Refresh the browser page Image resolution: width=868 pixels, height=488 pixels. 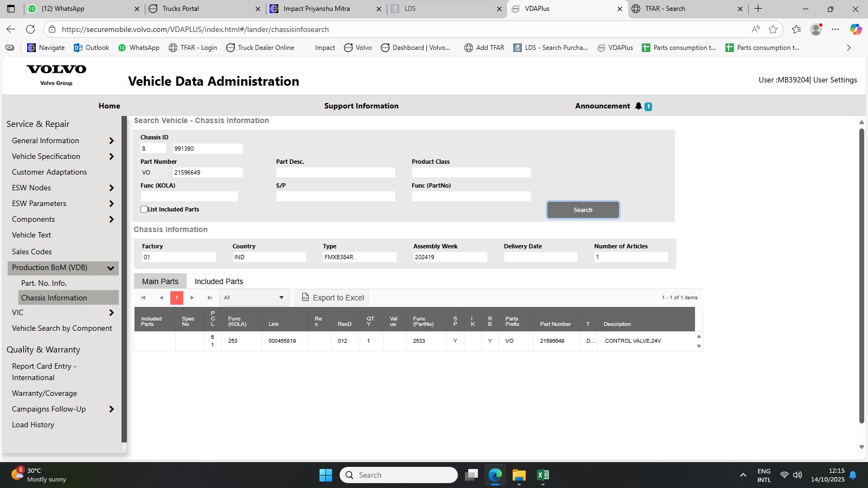pyautogui.click(x=30, y=29)
